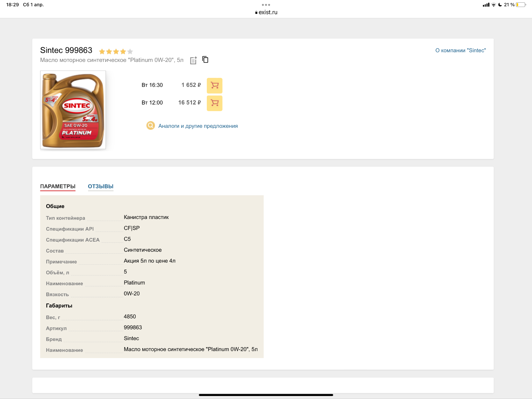The width and height of the screenshot is (532, 399).
Task: Add the 16 512 ₽ offer to cart
Action: (214, 103)
